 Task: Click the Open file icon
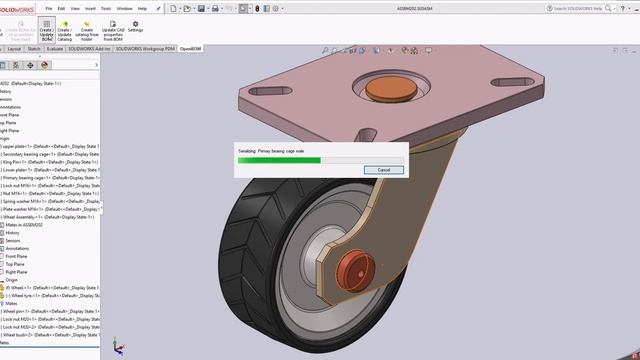click(x=187, y=8)
